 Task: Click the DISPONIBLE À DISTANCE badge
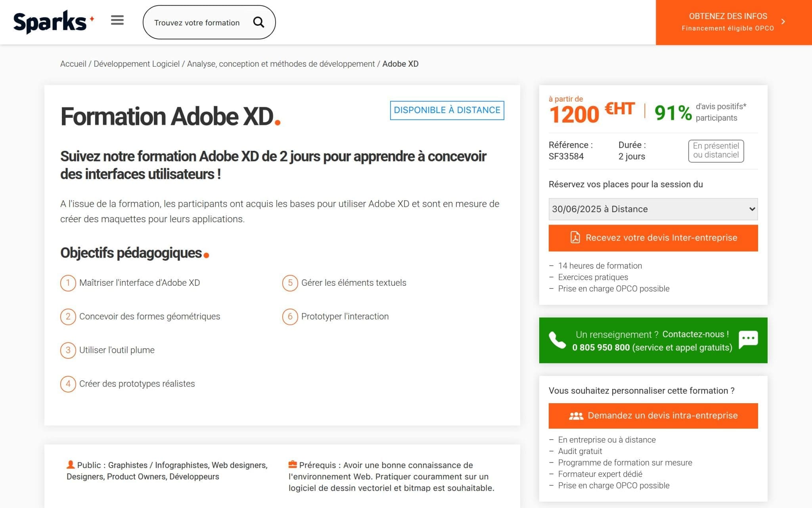coord(447,110)
